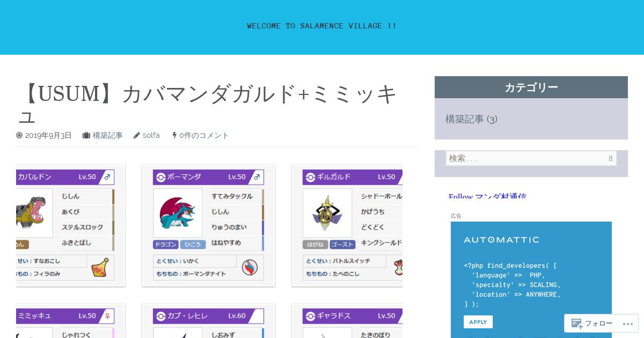This screenshot has height=338, width=644.
Task: Click the Poké Ball icon on ギャラドス card
Action: coord(310,316)
